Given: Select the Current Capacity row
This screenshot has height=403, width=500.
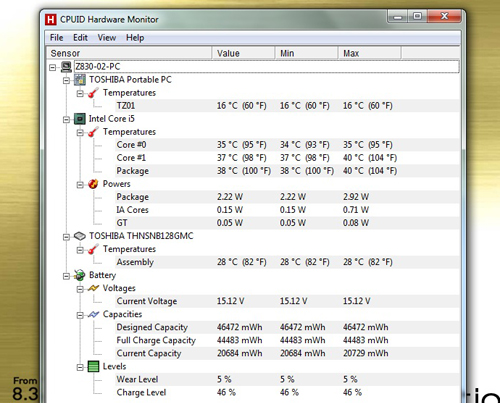Looking at the screenshot, I should click(x=287, y=353).
